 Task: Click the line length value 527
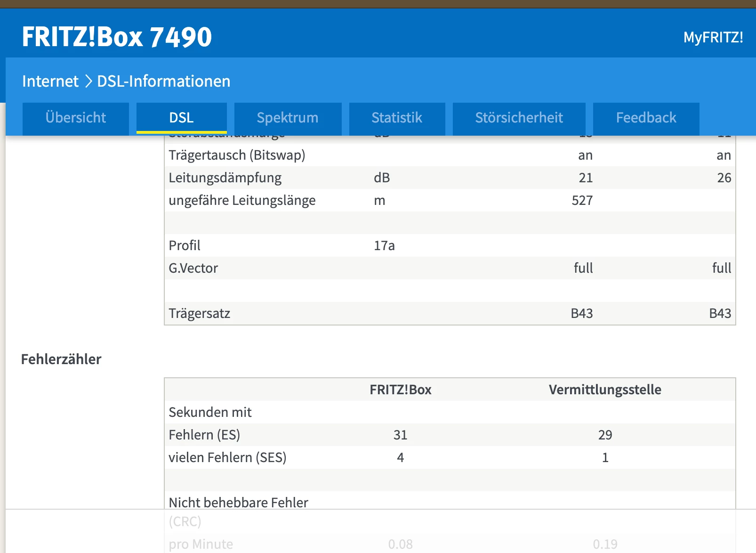(x=582, y=200)
